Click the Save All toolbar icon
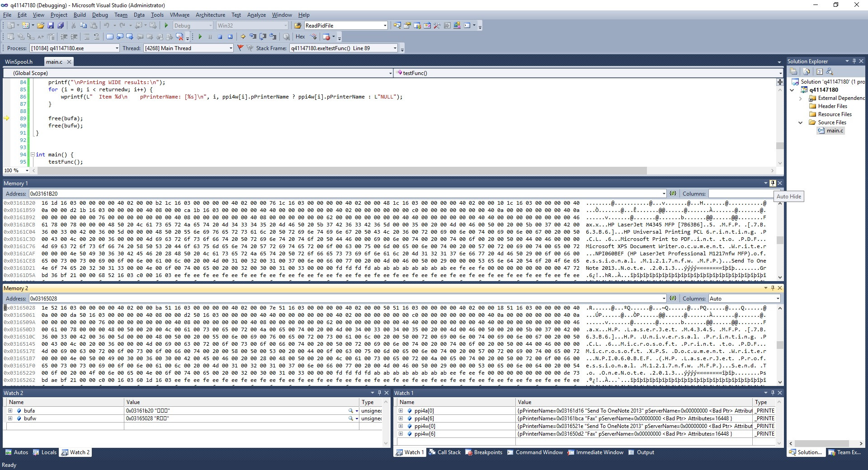 61,25
